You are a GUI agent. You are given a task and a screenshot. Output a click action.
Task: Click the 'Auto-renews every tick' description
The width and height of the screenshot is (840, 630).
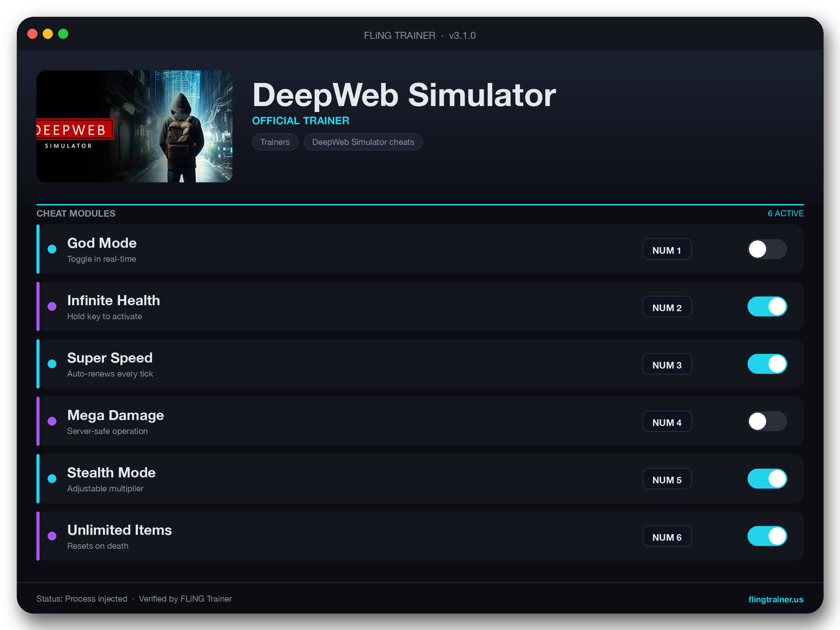point(110,374)
